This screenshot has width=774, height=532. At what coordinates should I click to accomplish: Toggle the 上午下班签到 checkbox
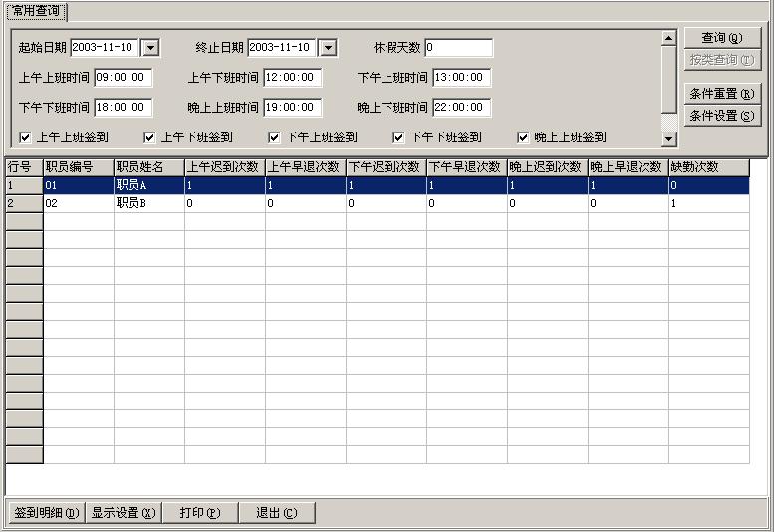[x=150, y=137]
